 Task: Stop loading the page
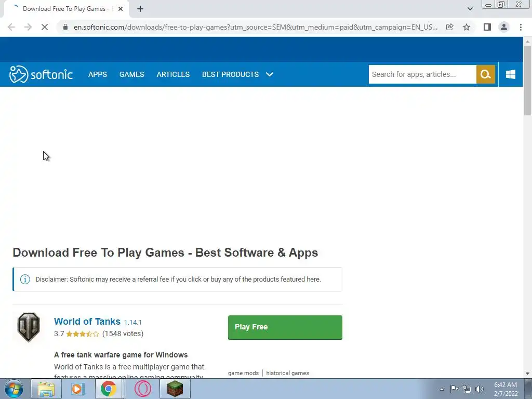point(45,27)
